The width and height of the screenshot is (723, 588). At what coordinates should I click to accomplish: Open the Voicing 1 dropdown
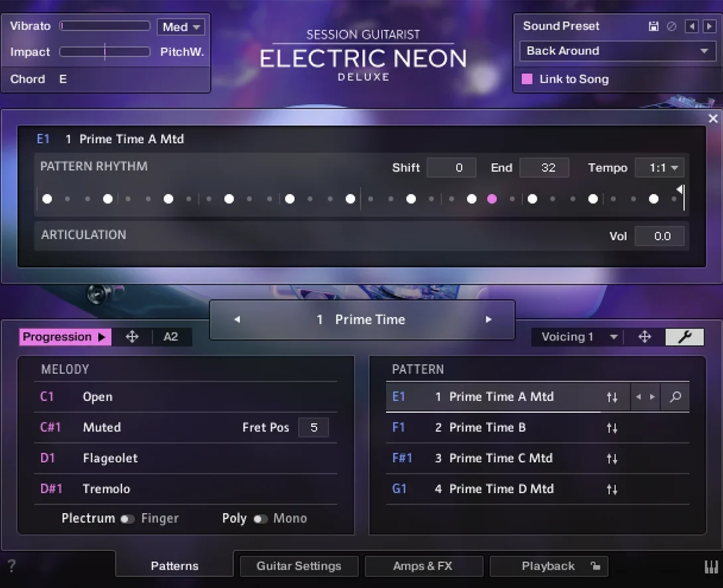pyautogui.click(x=580, y=337)
